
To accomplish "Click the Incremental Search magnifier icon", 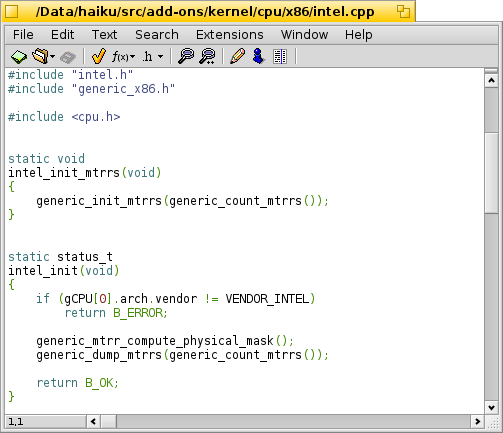I will (x=207, y=56).
